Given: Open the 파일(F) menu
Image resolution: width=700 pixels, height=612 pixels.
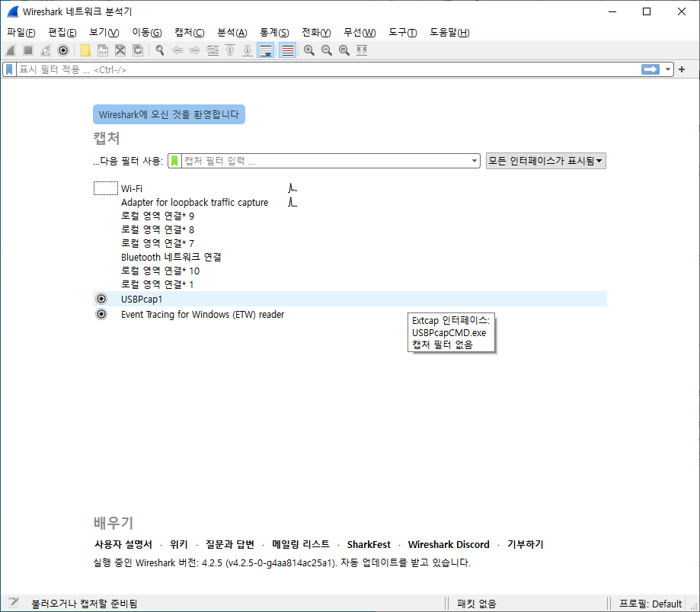Looking at the screenshot, I should point(21,32).
